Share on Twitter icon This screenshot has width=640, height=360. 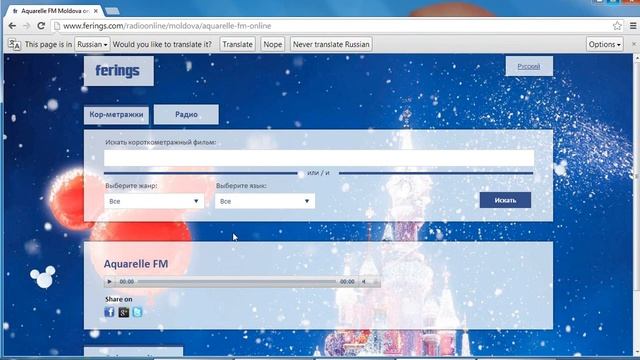(138, 312)
